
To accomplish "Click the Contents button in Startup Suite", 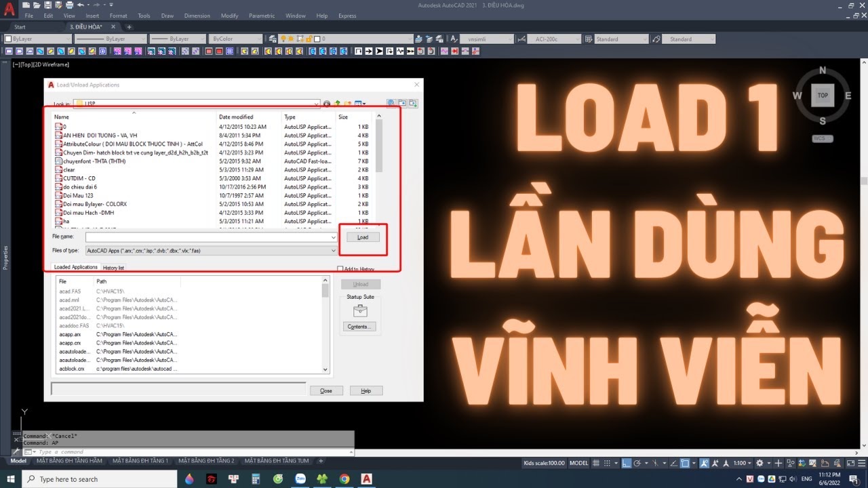I will point(359,327).
